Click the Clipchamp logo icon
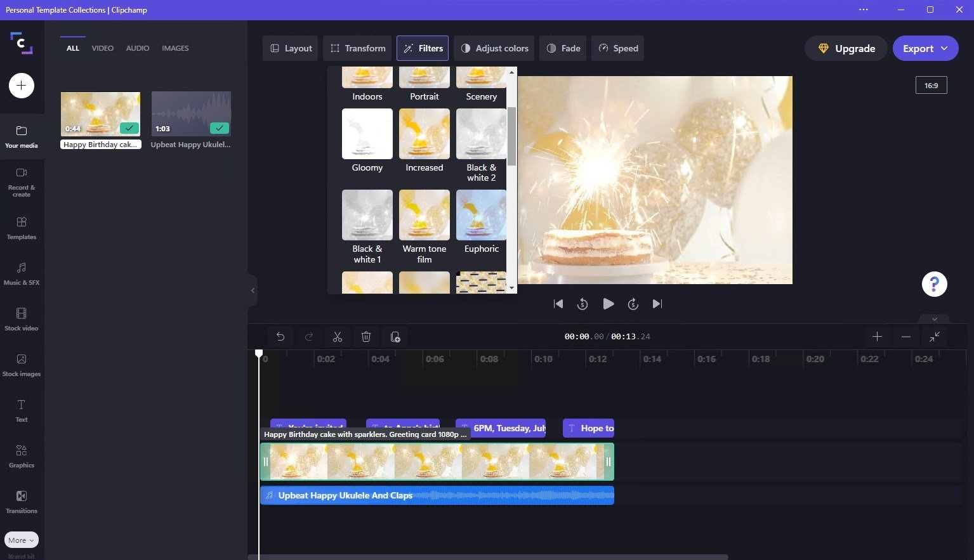The image size is (974, 560). click(x=22, y=42)
